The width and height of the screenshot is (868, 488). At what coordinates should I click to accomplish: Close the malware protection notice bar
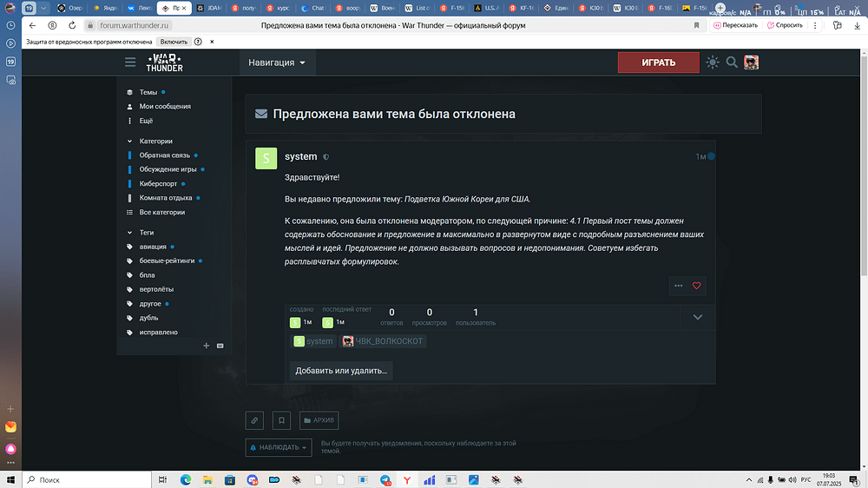(212, 42)
